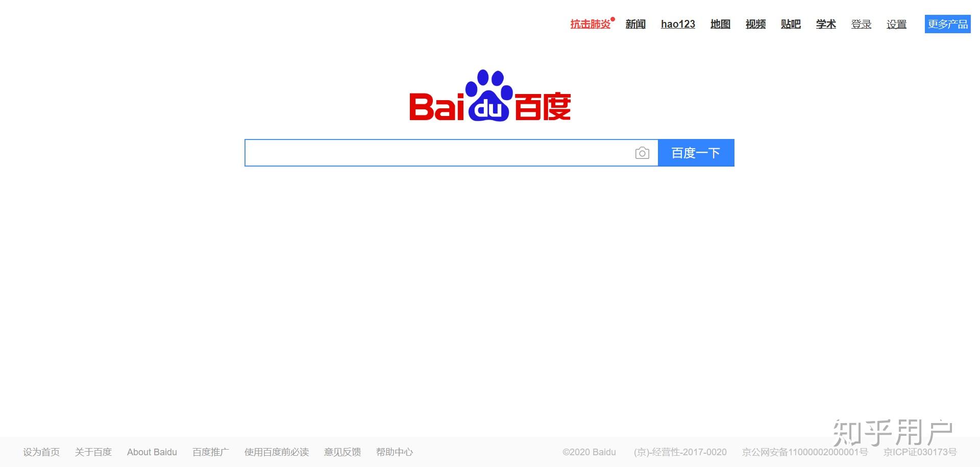The image size is (980, 467).
Task: Open the 地图 maps link
Action: (720, 24)
